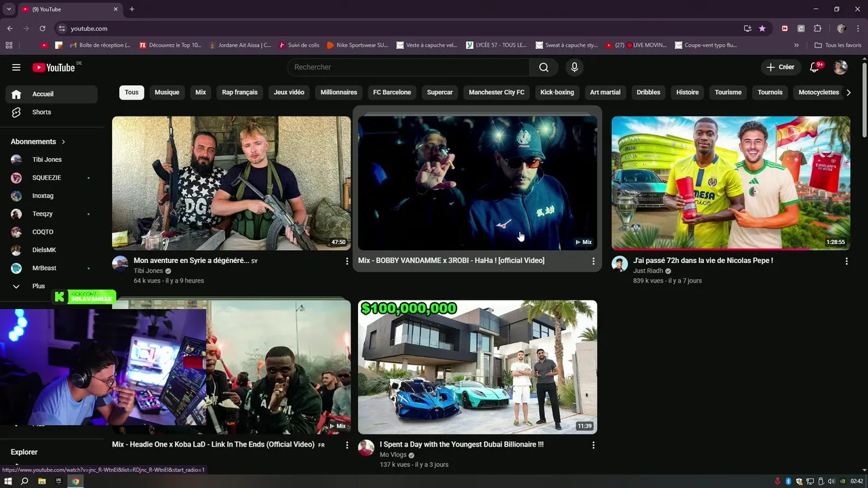868x488 pixels.
Task: Open Tous les favoris folder
Action: [837, 45]
